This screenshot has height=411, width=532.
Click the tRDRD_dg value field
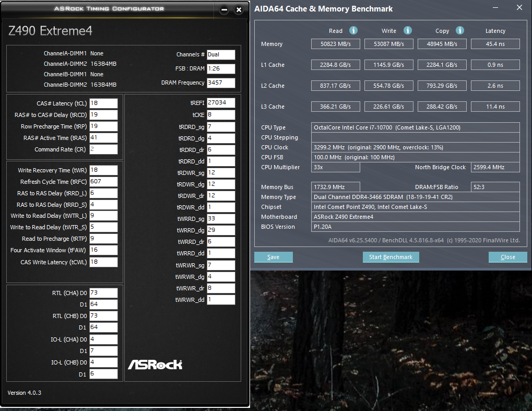(221, 138)
